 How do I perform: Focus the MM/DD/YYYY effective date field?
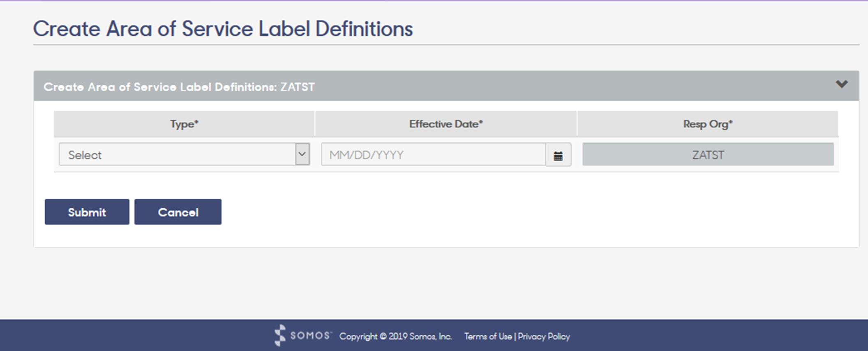pos(434,155)
